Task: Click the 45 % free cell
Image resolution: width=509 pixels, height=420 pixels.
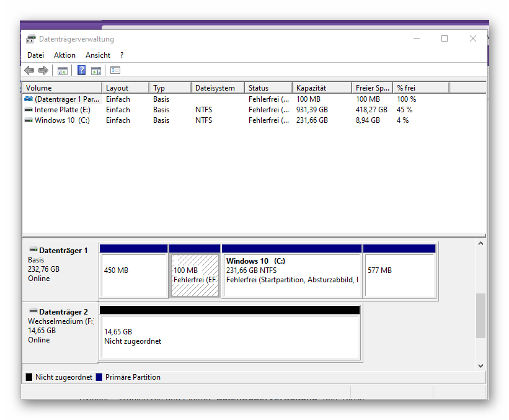Action: pyautogui.click(x=404, y=110)
